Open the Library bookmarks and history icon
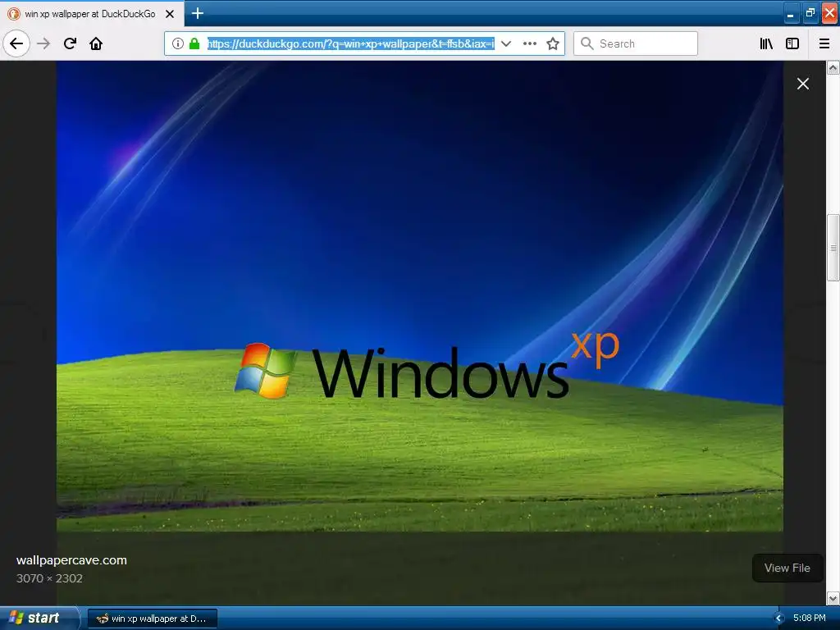The width and height of the screenshot is (840, 630). (x=766, y=43)
